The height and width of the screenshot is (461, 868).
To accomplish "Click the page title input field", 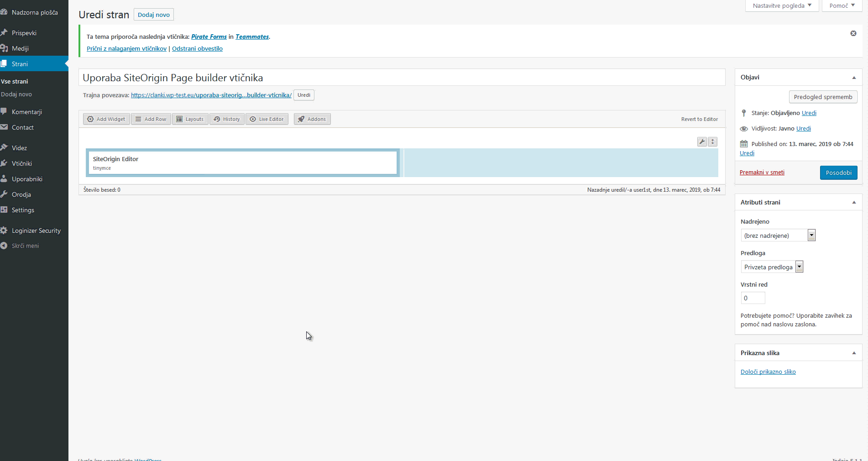I will point(402,78).
